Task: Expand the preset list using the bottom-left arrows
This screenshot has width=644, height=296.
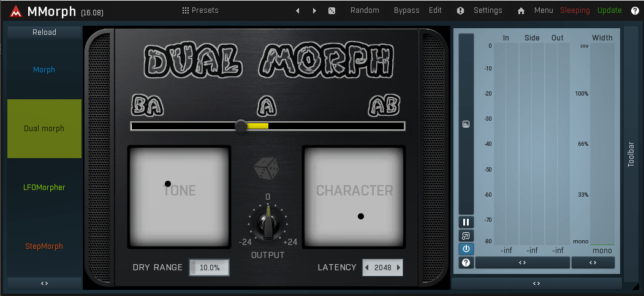Action: click(x=44, y=284)
